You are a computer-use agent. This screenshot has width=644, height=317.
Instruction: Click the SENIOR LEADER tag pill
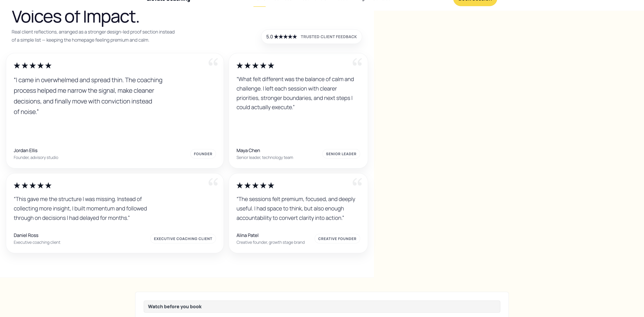(x=341, y=154)
